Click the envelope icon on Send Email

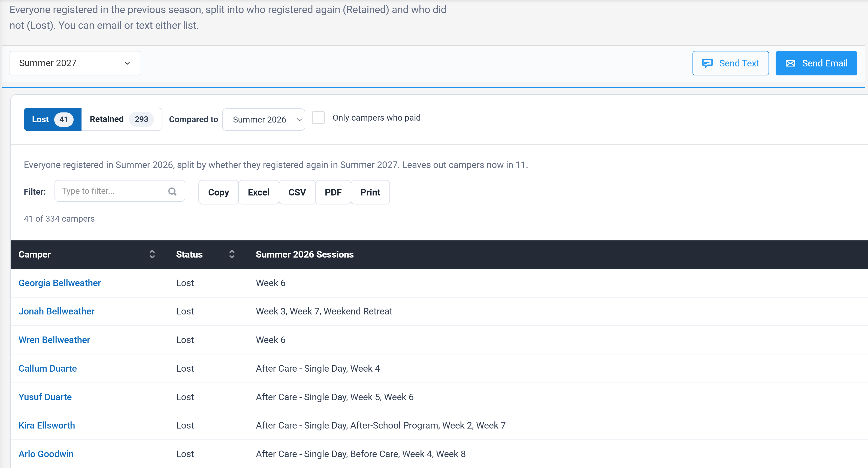click(x=790, y=63)
